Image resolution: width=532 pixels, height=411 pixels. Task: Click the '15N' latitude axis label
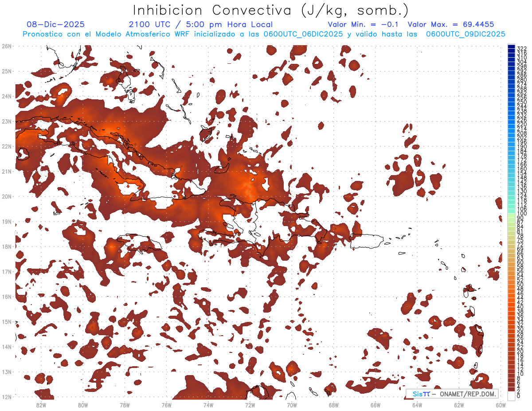tap(6, 321)
